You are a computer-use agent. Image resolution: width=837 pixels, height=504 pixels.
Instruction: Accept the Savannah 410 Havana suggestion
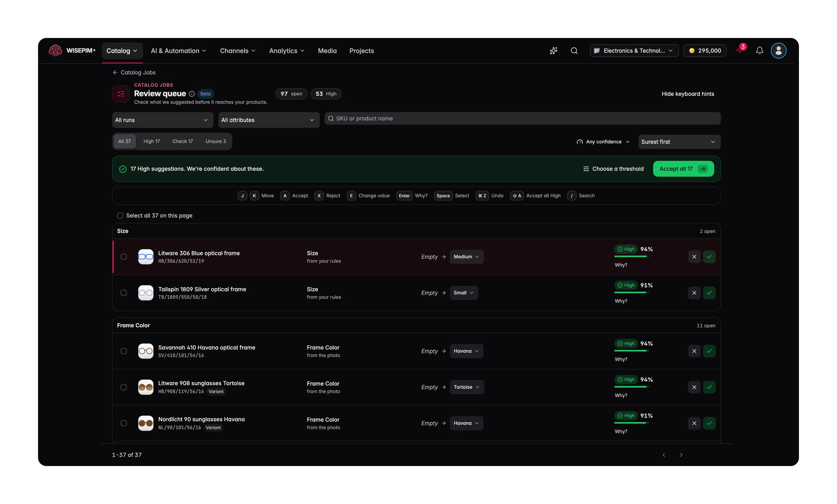(x=709, y=351)
